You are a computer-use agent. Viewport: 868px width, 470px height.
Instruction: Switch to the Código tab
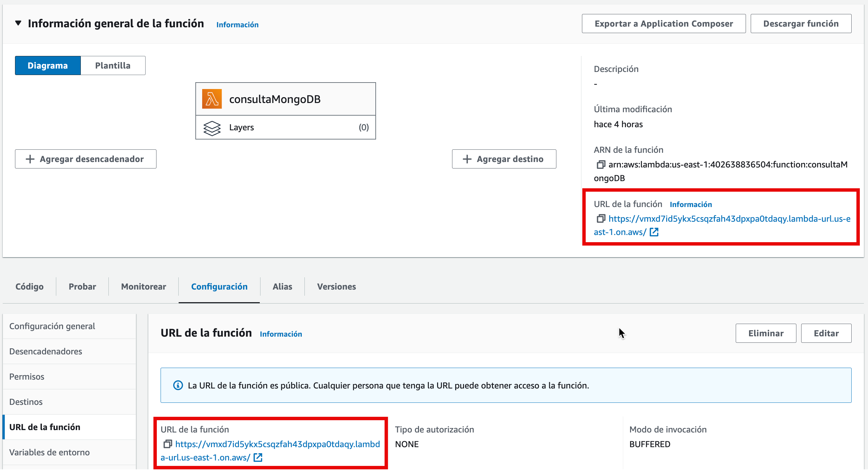click(x=29, y=287)
